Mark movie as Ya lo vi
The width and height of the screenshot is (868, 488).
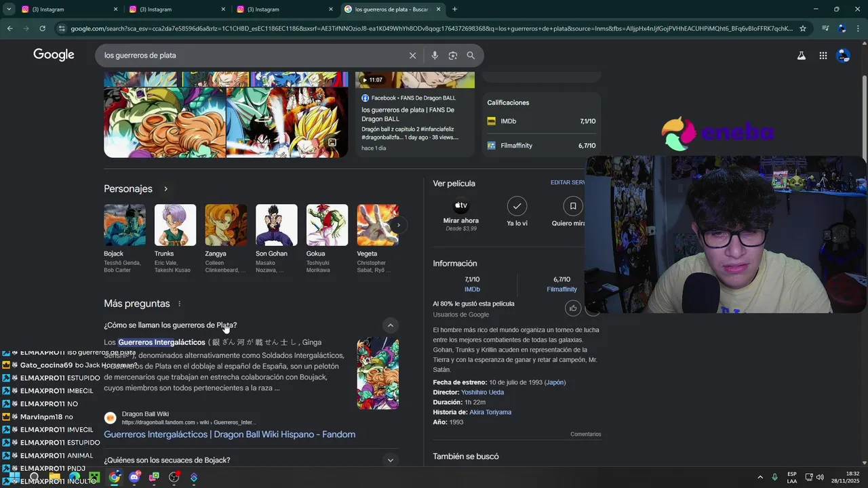coord(517,212)
